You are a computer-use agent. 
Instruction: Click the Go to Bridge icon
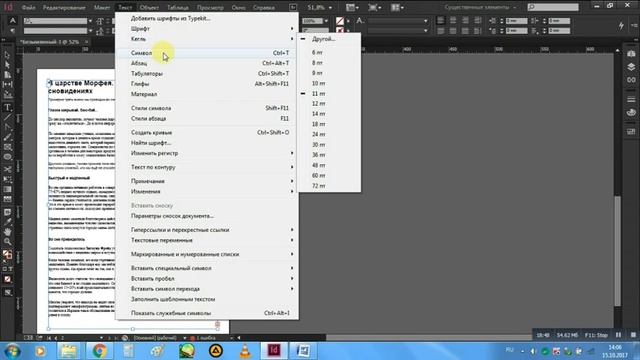click(x=293, y=7)
